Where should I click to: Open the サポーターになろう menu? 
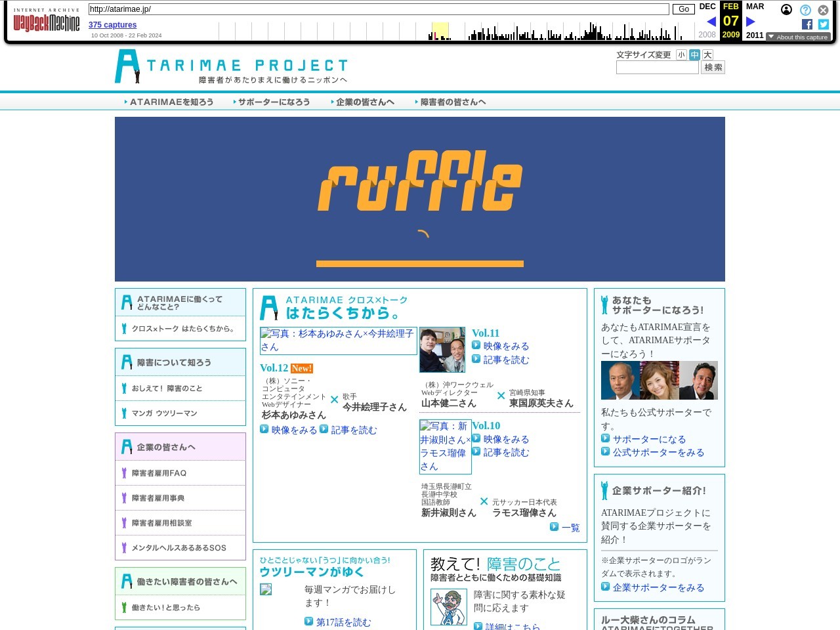[x=272, y=102]
